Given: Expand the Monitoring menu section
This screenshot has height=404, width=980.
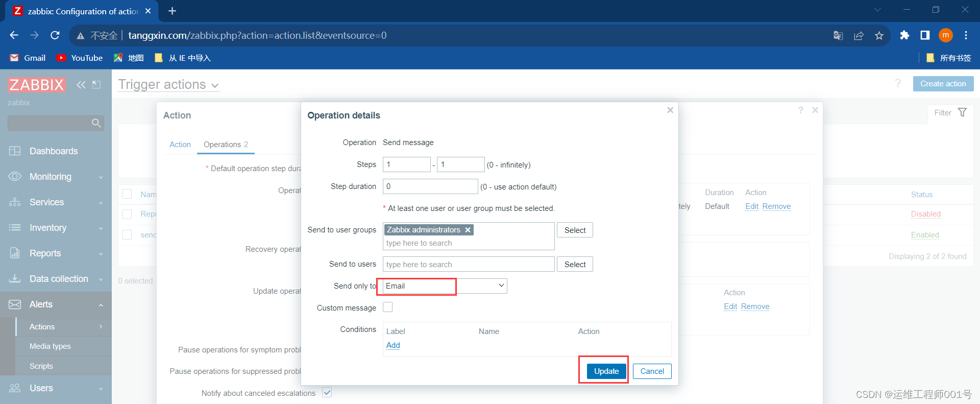Looking at the screenshot, I should coord(56,176).
